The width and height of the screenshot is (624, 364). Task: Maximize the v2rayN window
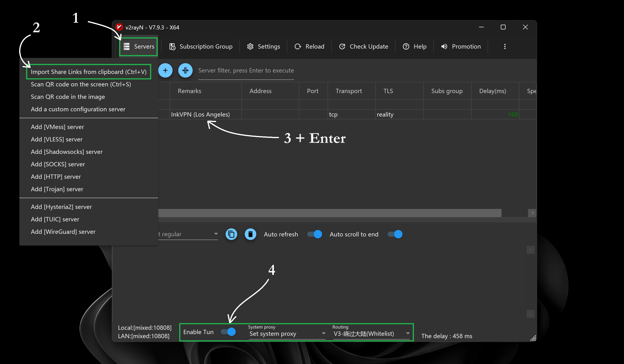[503, 27]
